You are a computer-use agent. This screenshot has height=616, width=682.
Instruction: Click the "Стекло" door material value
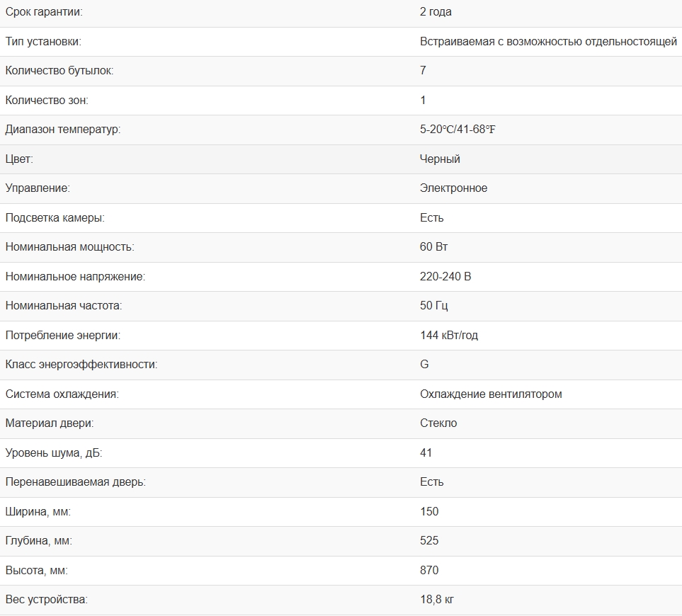coord(438,423)
